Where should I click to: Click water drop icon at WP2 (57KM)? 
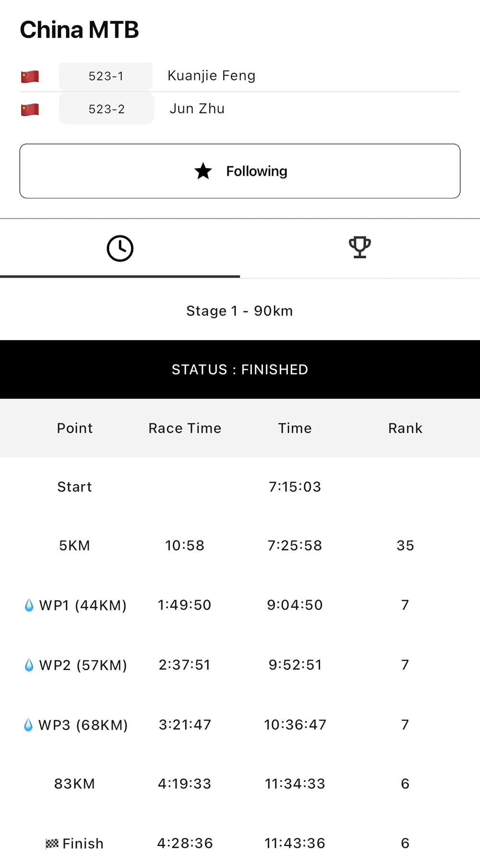click(29, 665)
